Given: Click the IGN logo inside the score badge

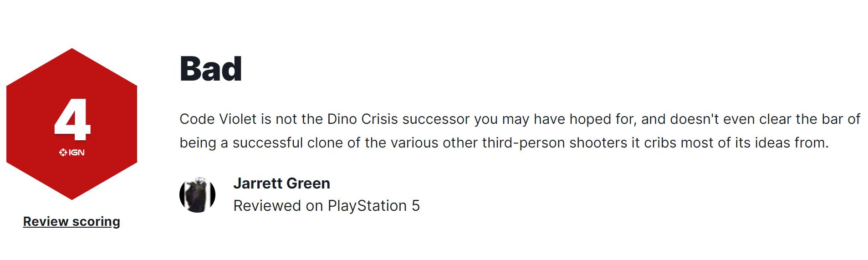Looking at the screenshot, I should (72, 153).
